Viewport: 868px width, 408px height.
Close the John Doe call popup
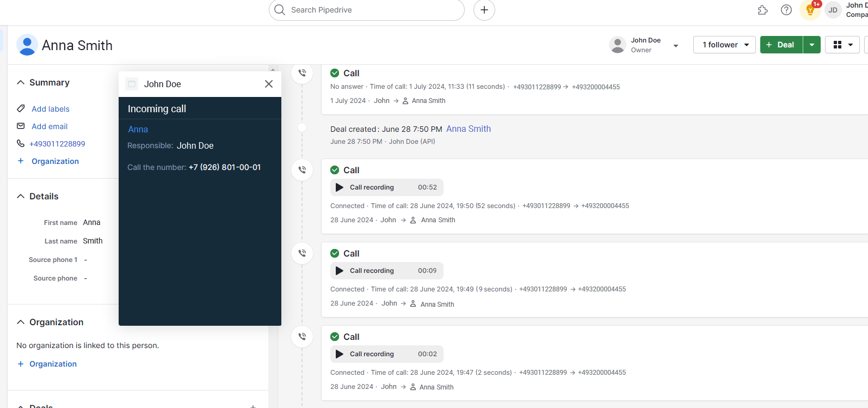268,84
